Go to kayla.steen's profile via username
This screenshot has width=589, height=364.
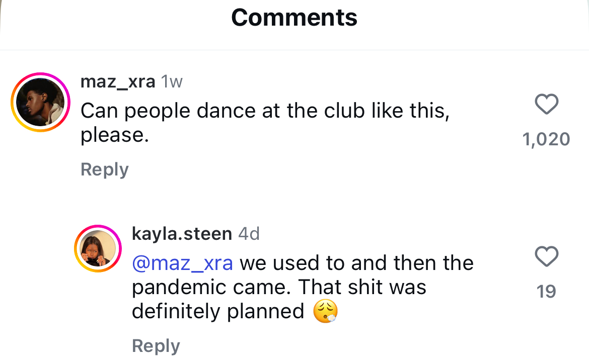pyautogui.click(x=181, y=234)
